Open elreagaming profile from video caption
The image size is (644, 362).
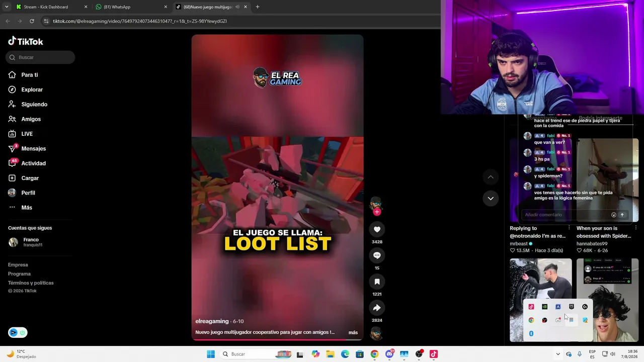coord(212,321)
